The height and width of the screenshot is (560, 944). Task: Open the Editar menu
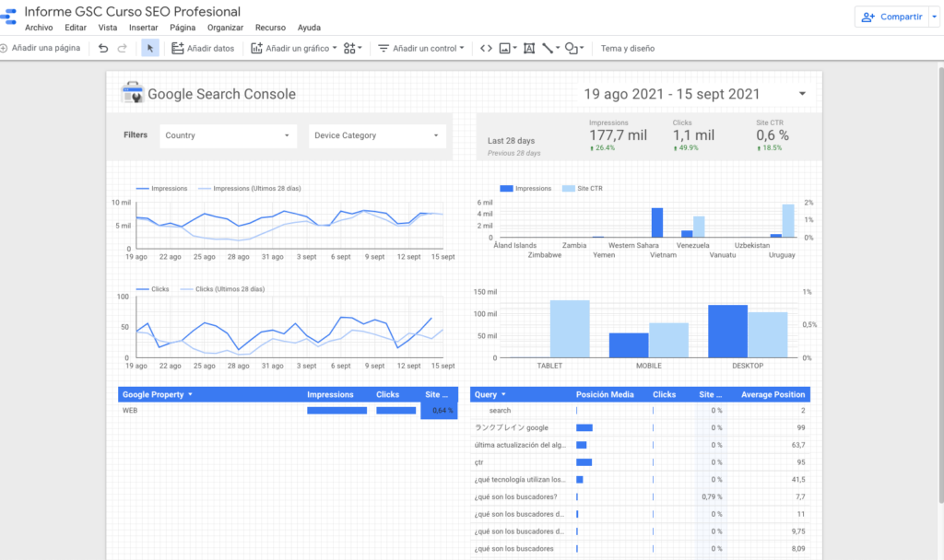pos(76,28)
